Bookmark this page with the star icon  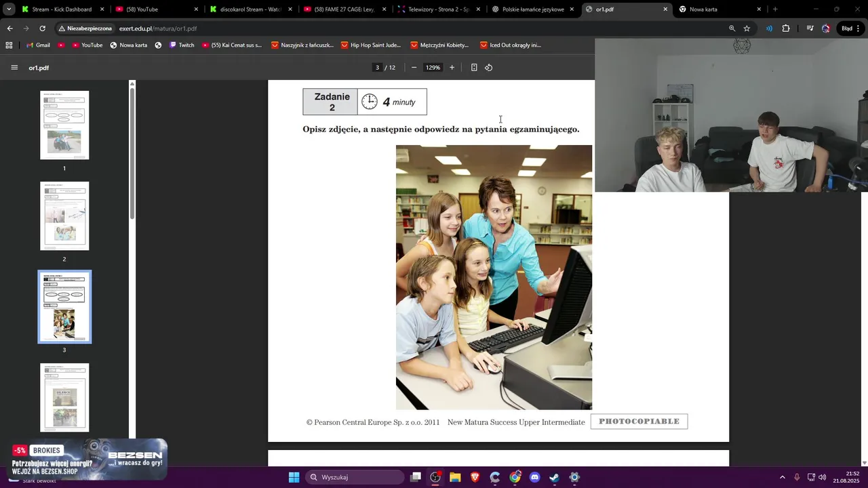(x=747, y=28)
